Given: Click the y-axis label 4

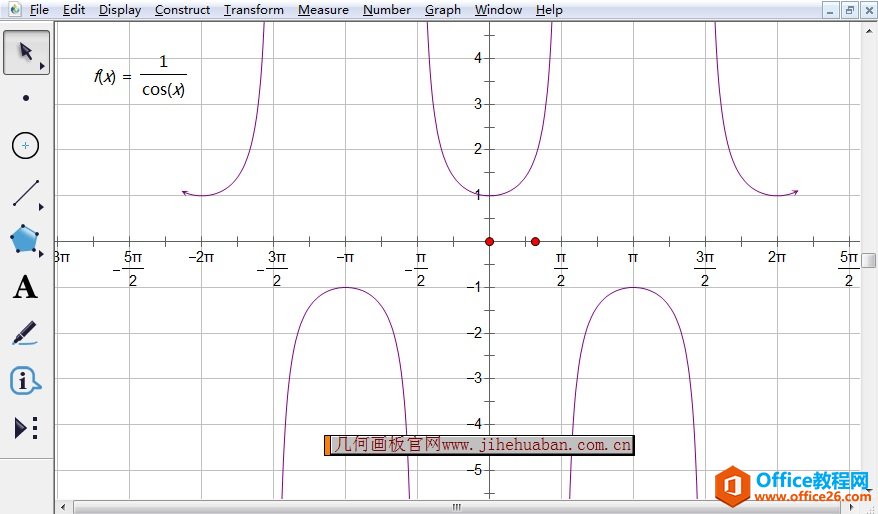Looking at the screenshot, I should tap(478, 58).
